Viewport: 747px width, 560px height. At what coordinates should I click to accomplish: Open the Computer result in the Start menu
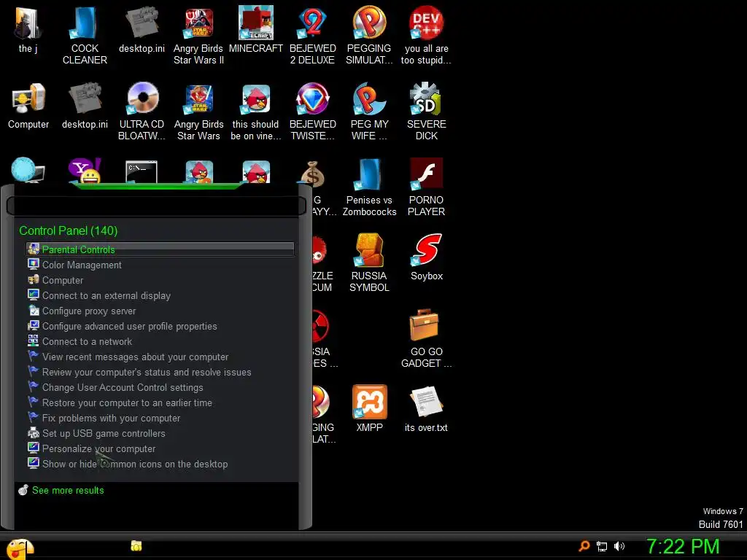coord(160,280)
